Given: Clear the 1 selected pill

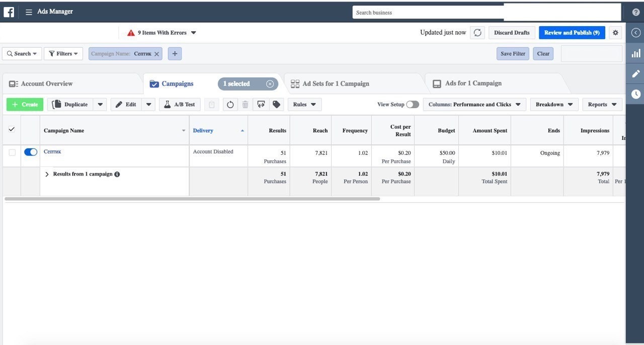Looking at the screenshot, I should [270, 84].
